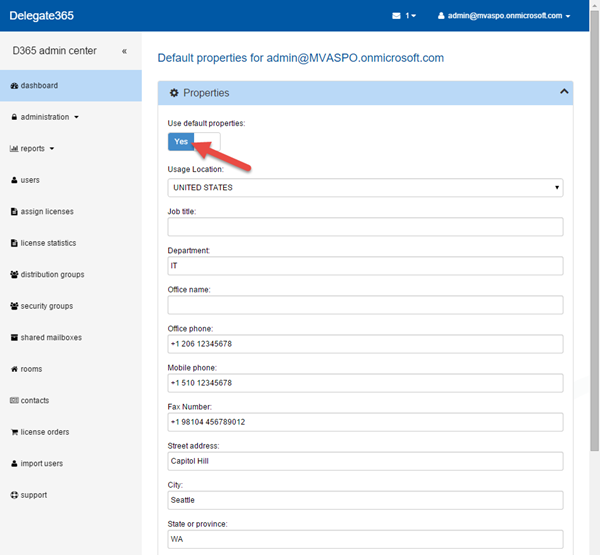Click the Street address field
Viewport: 600px width, 555px height.
coord(365,461)
